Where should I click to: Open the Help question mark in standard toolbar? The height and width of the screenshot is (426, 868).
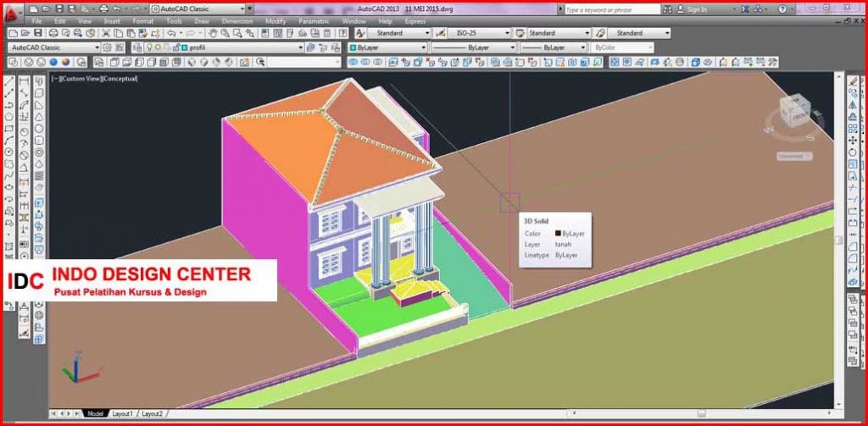click(x=341, y=33)
